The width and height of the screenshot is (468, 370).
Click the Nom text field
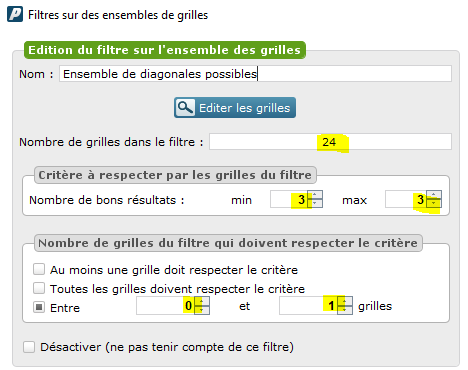[255, 73]
